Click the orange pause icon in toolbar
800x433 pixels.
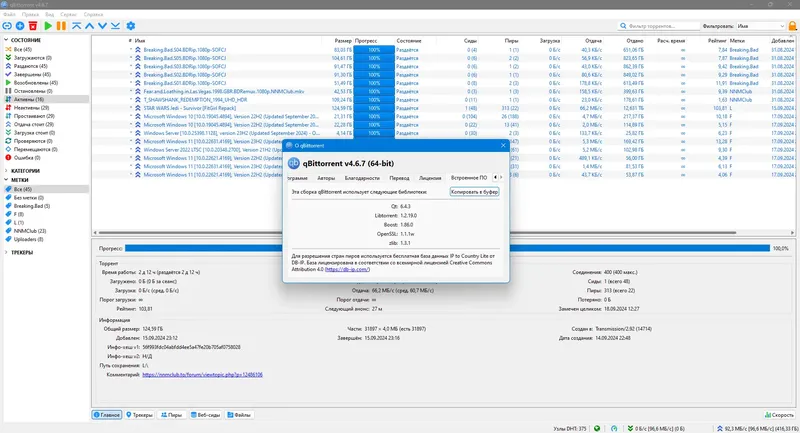point(61,26)
